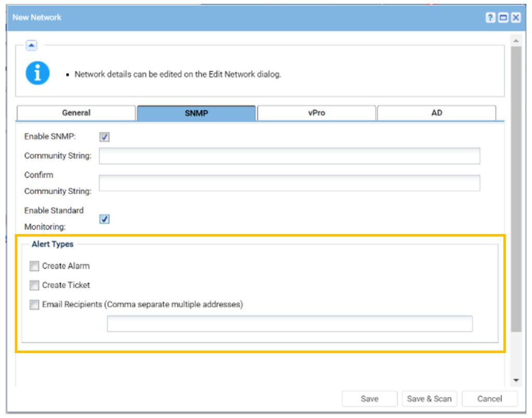Image resolution: width=532 pixels, height=418 pixels.
Task: Click the vertical scrollbar thumb
Action: point(516,189)
